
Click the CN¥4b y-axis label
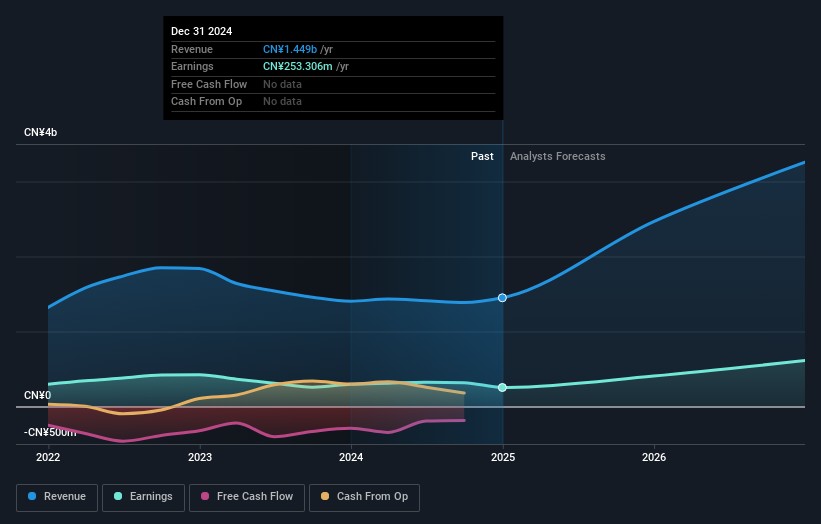40,132
